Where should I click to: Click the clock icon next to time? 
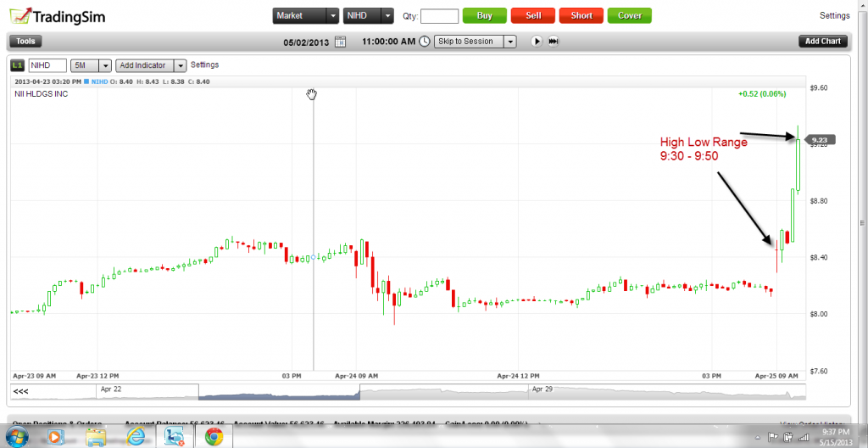click(426, 41)
